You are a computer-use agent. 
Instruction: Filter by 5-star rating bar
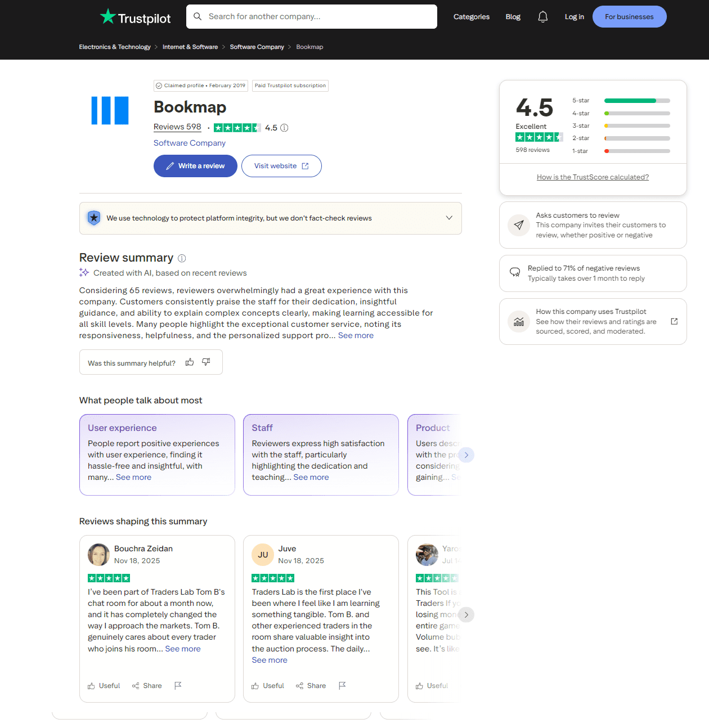pyautogui.click(x=621, y=101)
